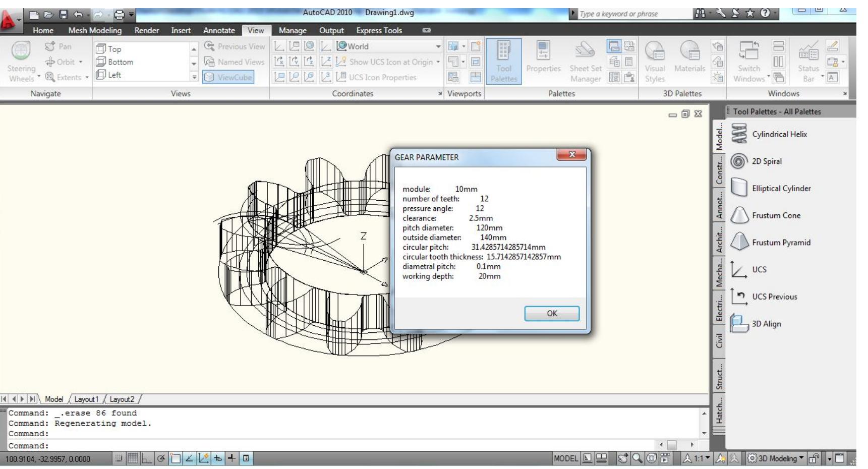Dismiss the GEAR PARAMETER dialog with OK
Viewport: 868px width, 469px height.
[x=552, y=314]
